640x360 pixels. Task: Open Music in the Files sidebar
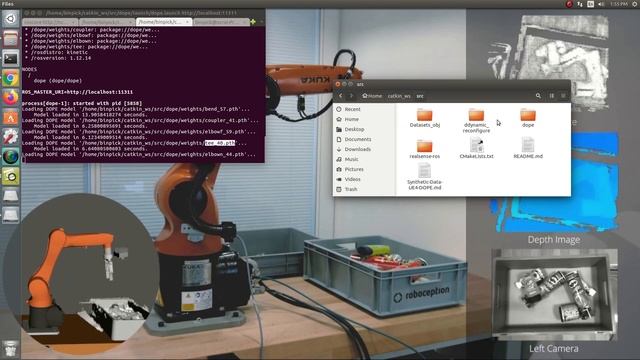click(x=364, y=159)
